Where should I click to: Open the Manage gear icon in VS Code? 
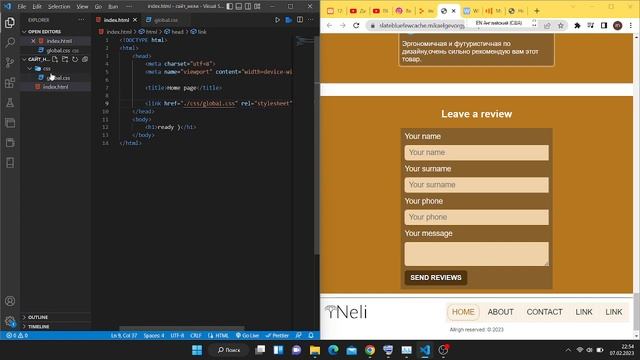(10, 321)
